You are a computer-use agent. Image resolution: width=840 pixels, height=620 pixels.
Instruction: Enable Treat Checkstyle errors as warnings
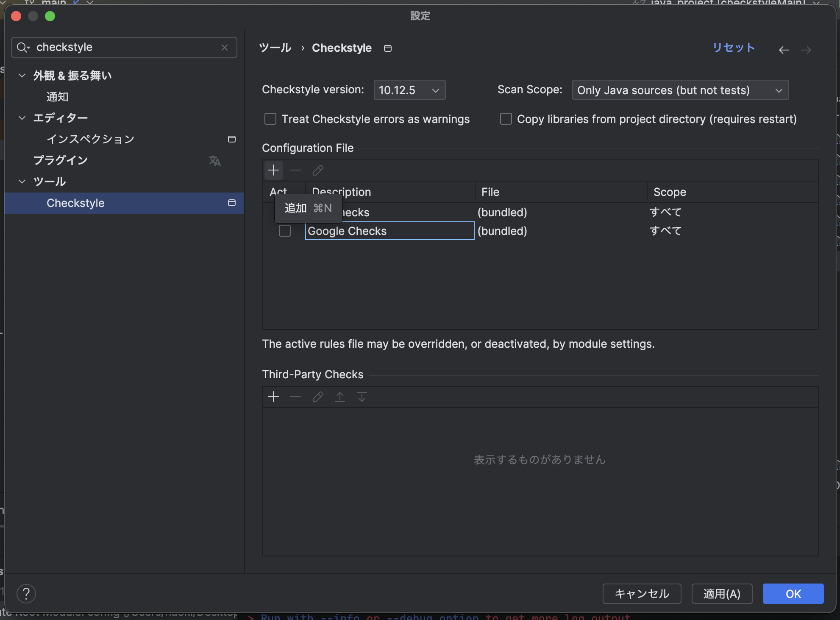coord(270,119)
